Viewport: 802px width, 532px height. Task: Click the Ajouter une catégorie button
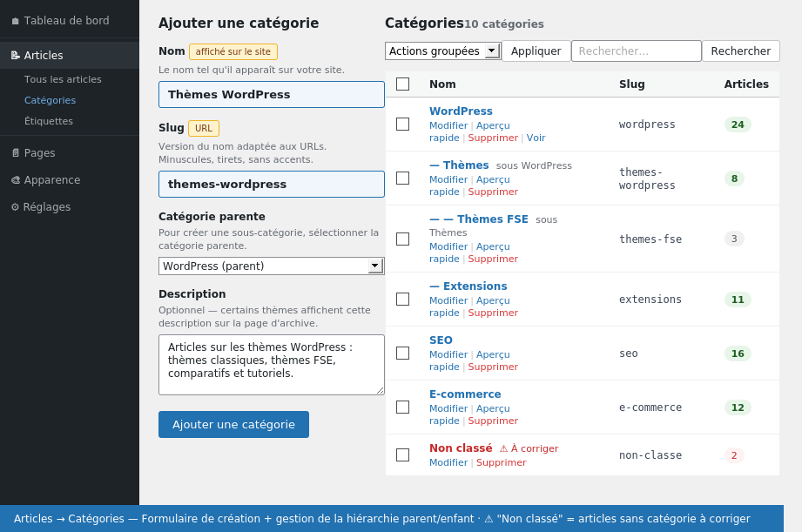(233, 425)
